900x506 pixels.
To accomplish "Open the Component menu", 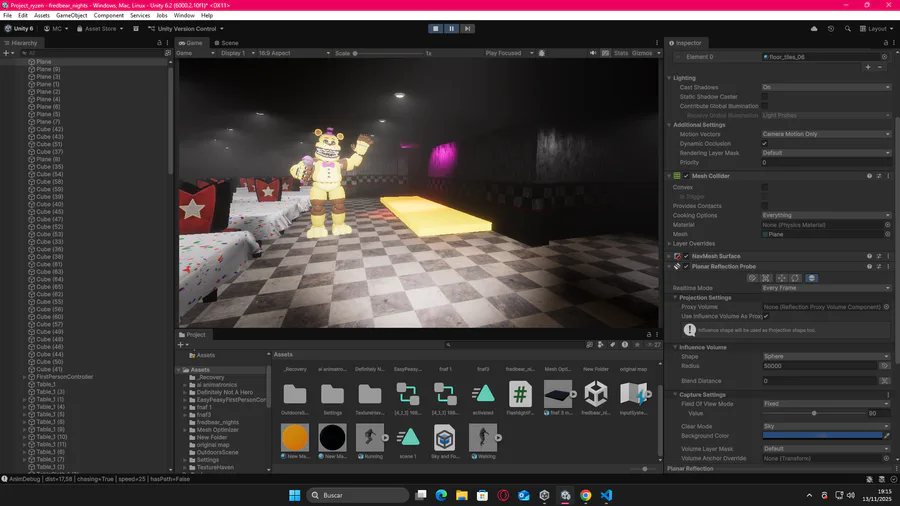I will point(108,15).
